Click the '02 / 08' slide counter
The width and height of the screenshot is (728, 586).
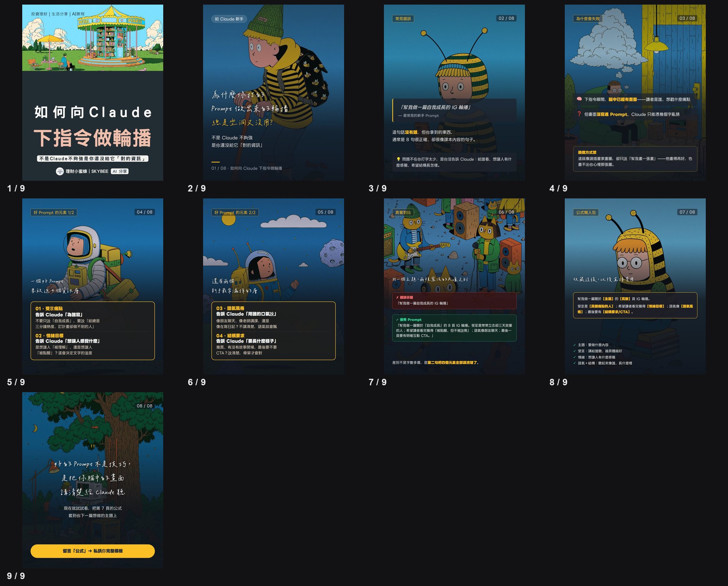(507, 18)
